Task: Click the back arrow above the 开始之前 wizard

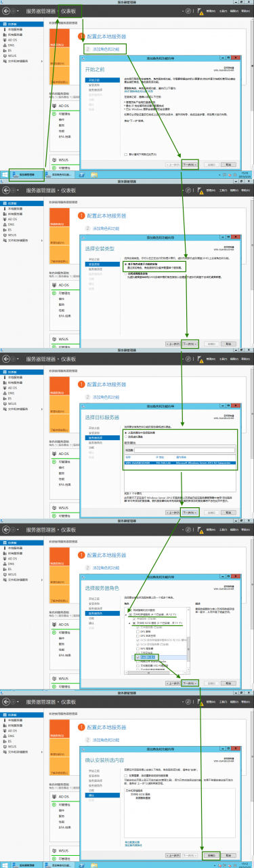Action: coord(6,12)
